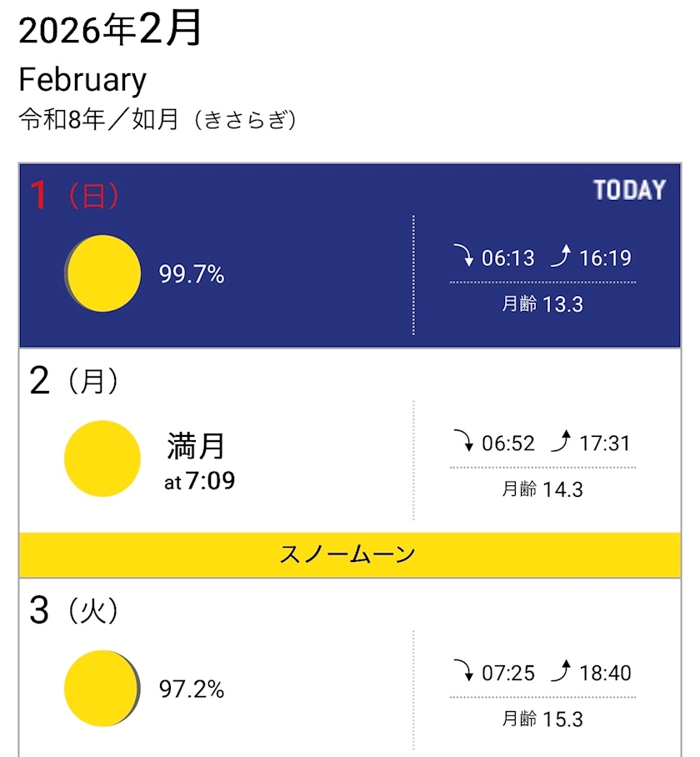This screenshot has width=700, height=757.
Task: Click the moonset arrow icon beside 06:13
Action: [463, 256]
